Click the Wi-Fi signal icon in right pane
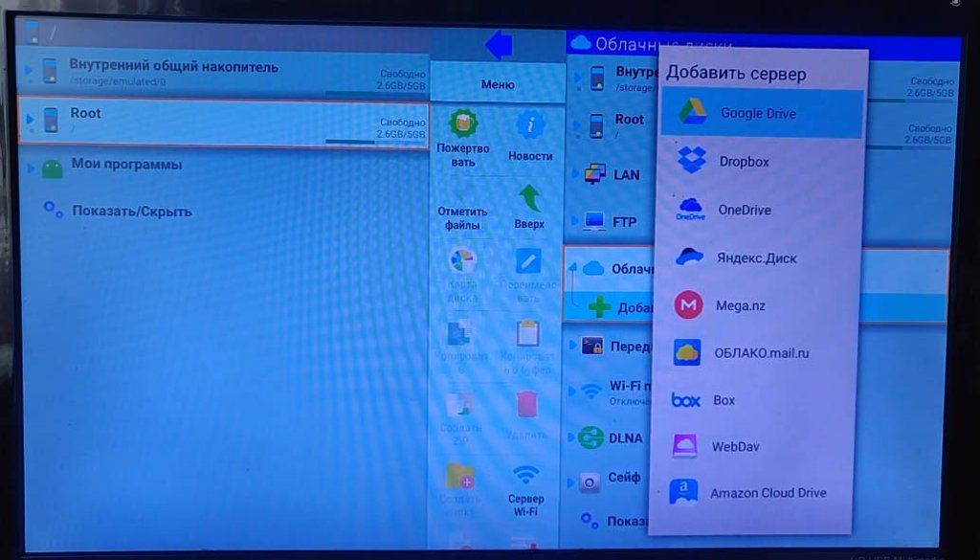The width and height of the screenshot is (980, 560). (x=591, y=392)
